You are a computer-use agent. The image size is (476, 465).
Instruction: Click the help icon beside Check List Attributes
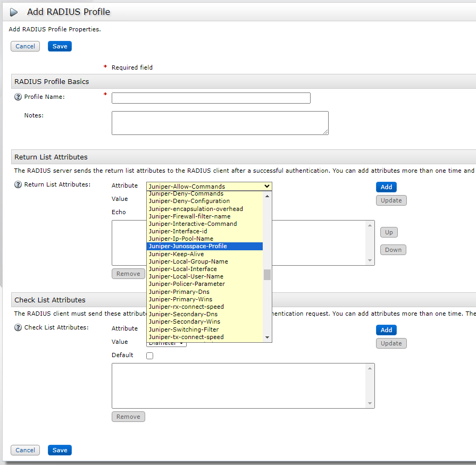point(18,328)
